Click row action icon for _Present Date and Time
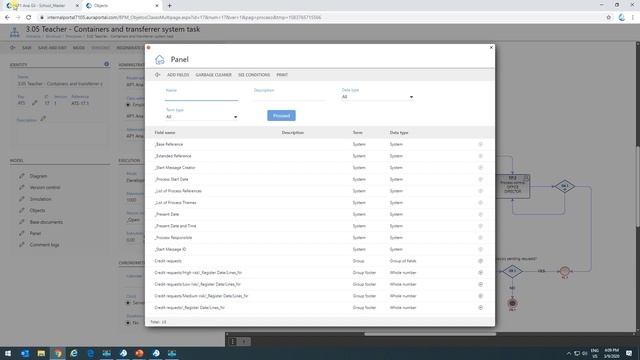640x360 pixels. [480, 226]
